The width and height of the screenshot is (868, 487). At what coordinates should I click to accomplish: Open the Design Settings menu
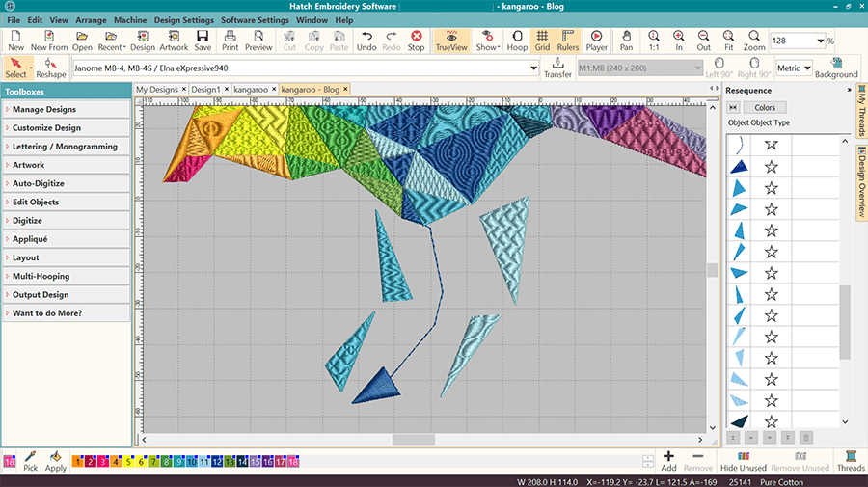pyautogui.click(x=183, y=20)
